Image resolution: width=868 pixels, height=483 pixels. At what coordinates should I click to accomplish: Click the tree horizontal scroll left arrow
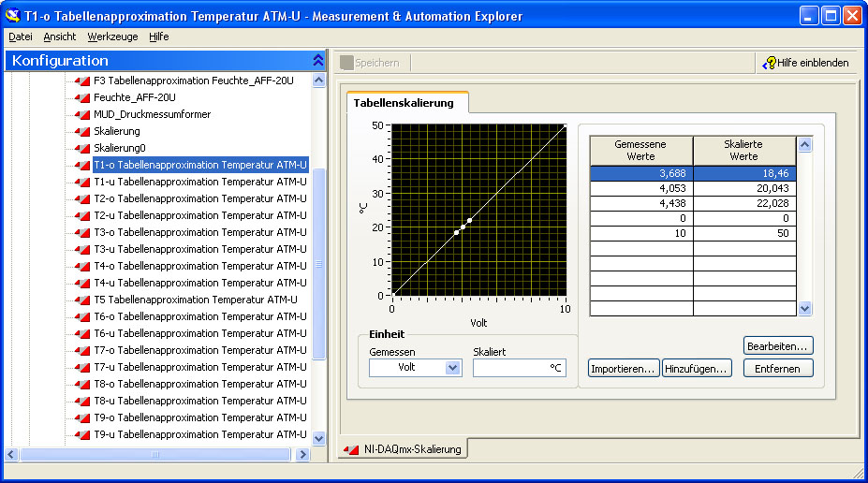(x=11, y=455)
